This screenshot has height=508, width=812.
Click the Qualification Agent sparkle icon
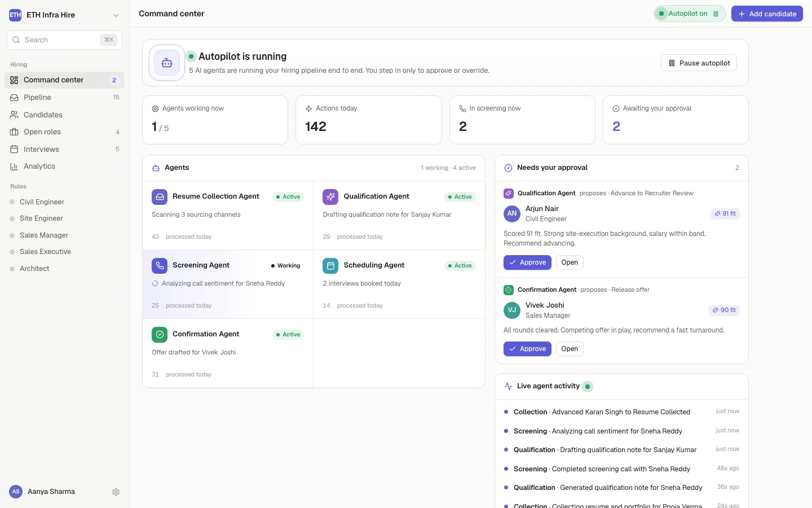pyautogui.click(x=330, y=197)
